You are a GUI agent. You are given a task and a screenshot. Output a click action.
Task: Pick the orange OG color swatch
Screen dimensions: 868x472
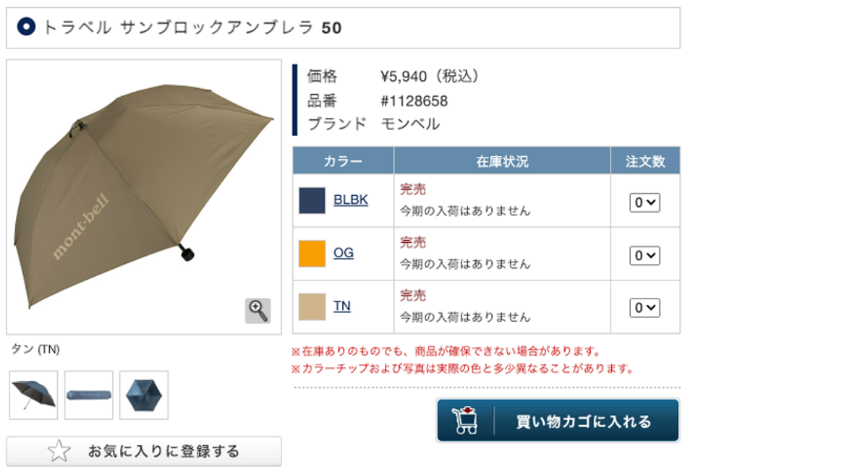point(312,254)
